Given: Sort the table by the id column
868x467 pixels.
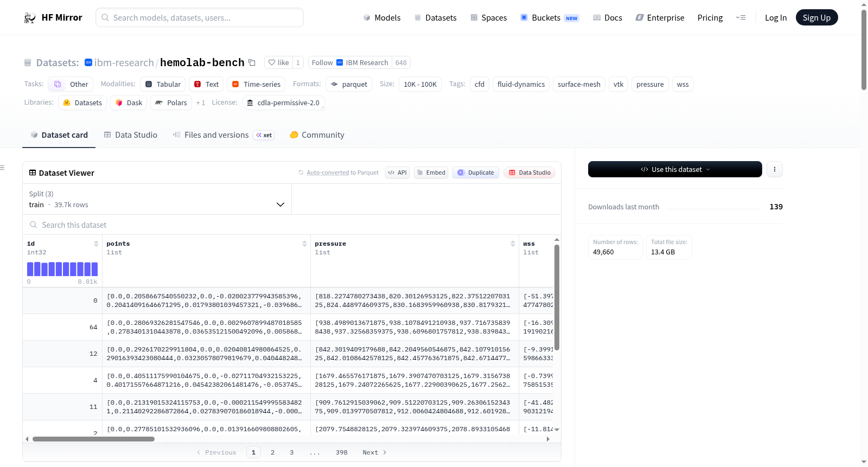Looking at the screenshot, I should click(x=96, y=244).
